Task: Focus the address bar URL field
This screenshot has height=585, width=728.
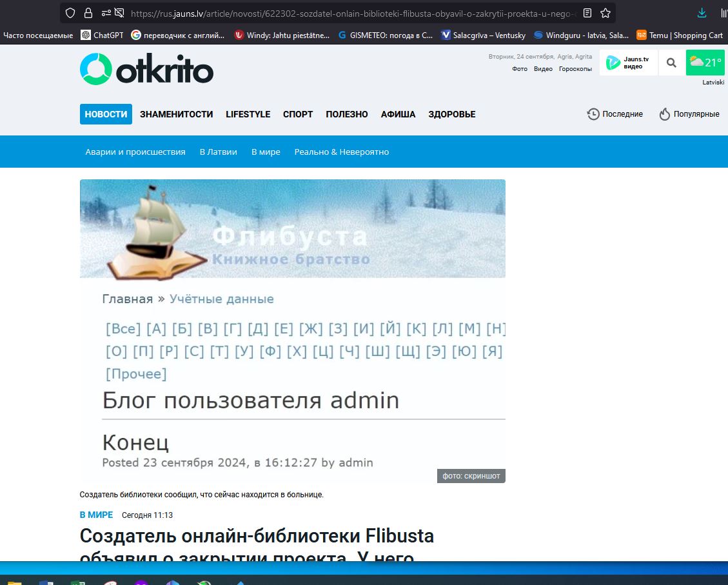Action: click(x=353, y=14)
